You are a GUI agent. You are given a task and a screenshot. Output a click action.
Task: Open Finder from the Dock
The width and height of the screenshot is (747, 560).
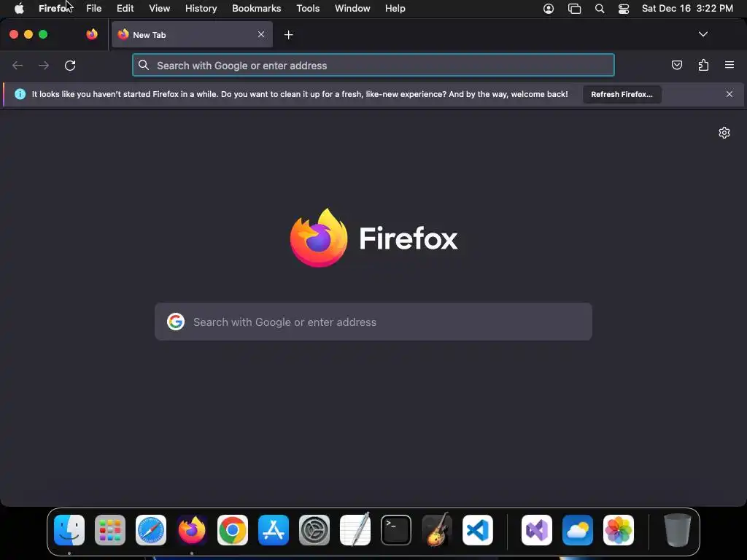(69, 530)
